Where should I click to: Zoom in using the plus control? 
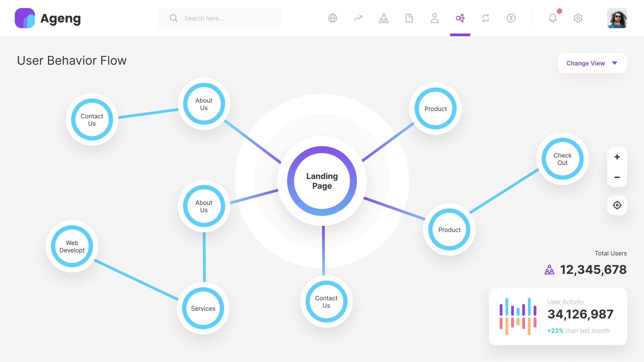617,157
